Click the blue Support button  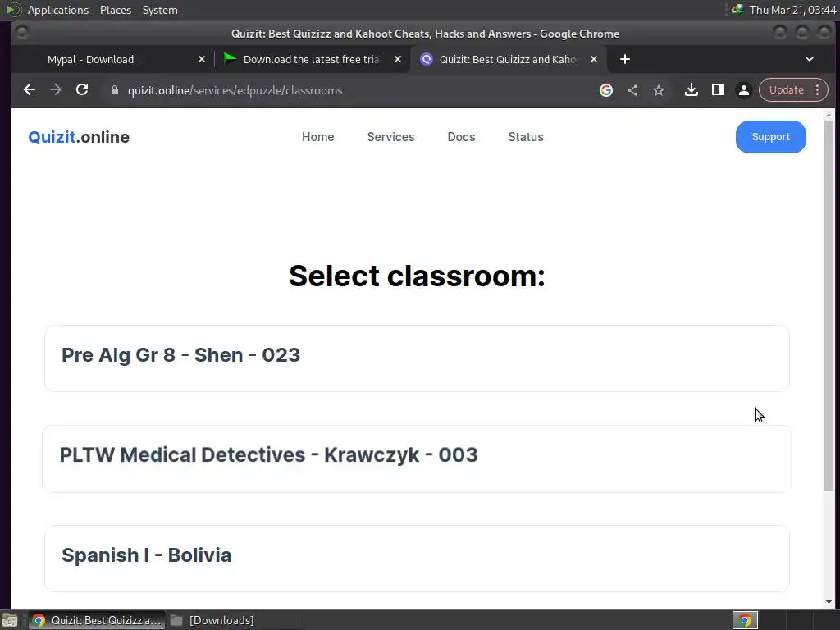click(770, 137)
